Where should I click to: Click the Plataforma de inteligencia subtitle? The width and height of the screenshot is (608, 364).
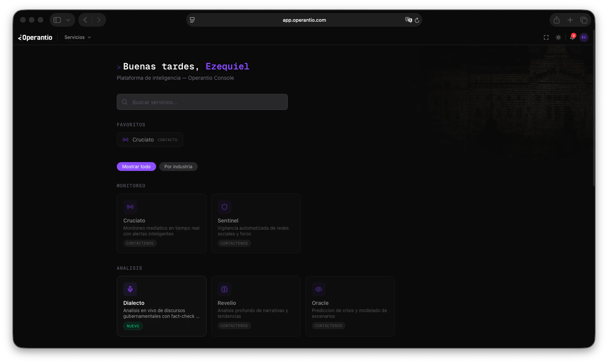coord(175,78)
